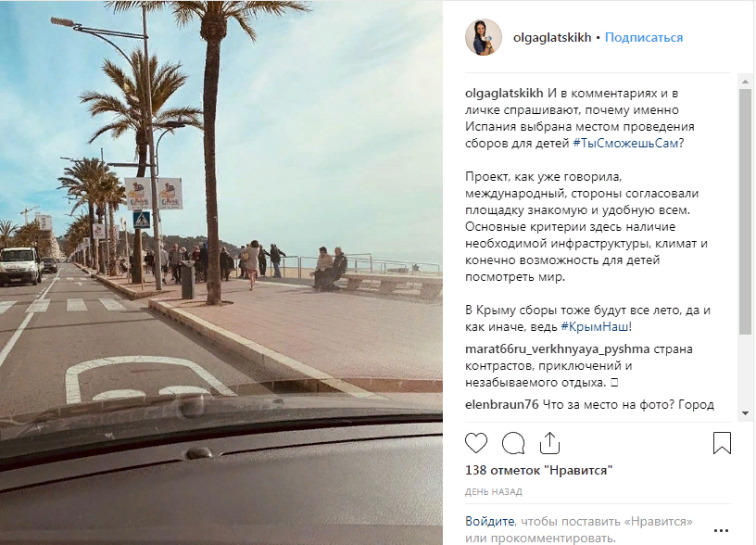Screen dimensions: 756x545
Task: Open the #КрымНаш hashtag
Action: pos(595,326)
